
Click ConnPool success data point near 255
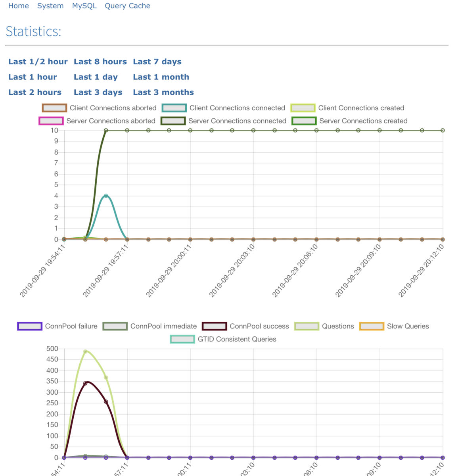[x=106, y=402]
